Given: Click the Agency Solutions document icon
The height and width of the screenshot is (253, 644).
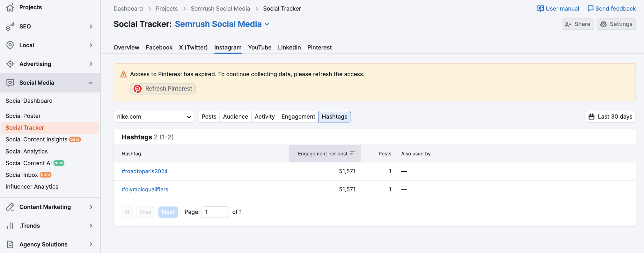Looking at the screenshot, I should click(10, 244).
